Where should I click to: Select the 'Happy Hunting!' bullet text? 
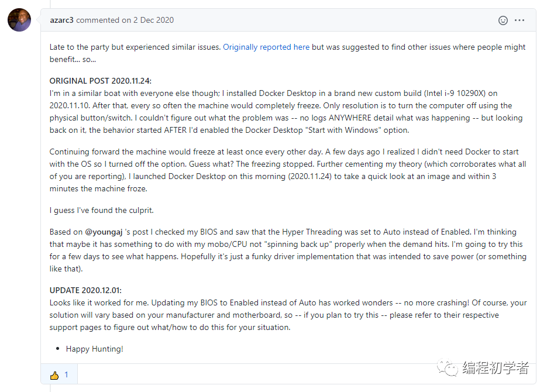click(95, 349)
